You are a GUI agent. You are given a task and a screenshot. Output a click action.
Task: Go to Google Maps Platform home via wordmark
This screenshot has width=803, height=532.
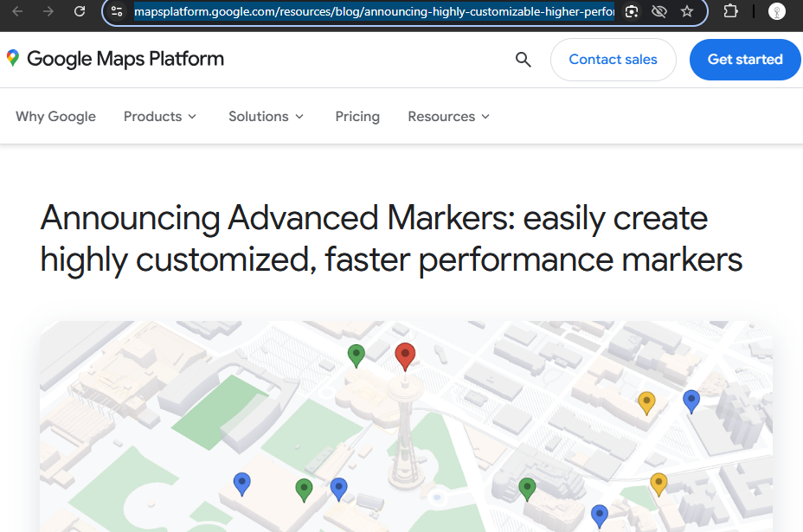pyautogui.click(x=125, y=59)
